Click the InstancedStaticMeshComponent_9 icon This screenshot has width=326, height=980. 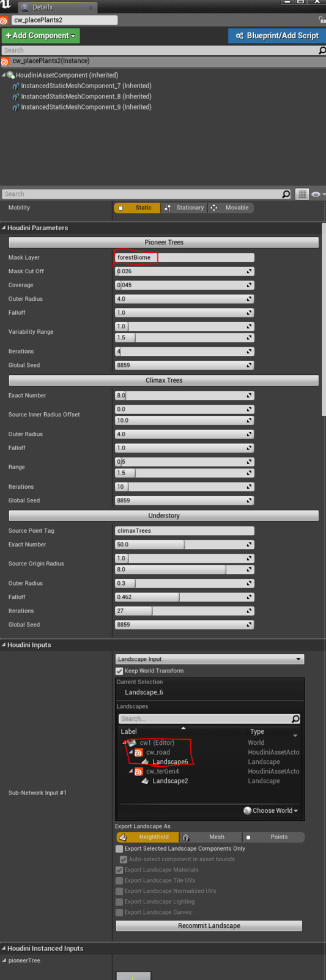(16, 107)
